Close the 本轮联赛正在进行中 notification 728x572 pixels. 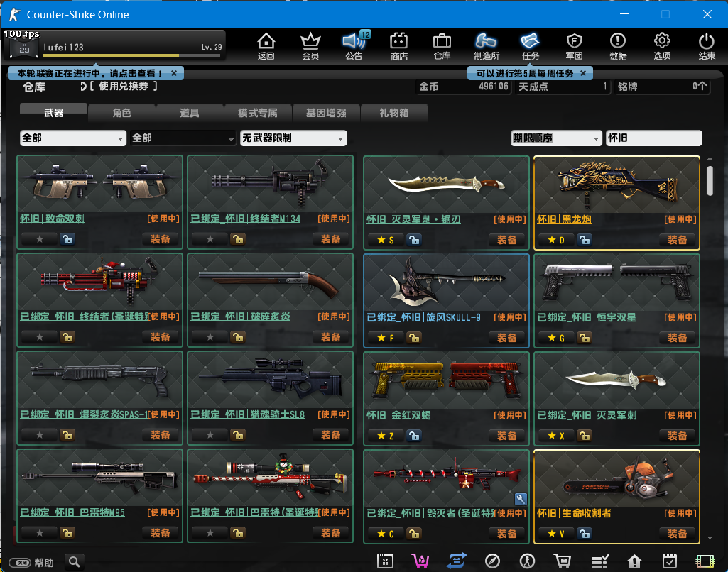point(173,73)
